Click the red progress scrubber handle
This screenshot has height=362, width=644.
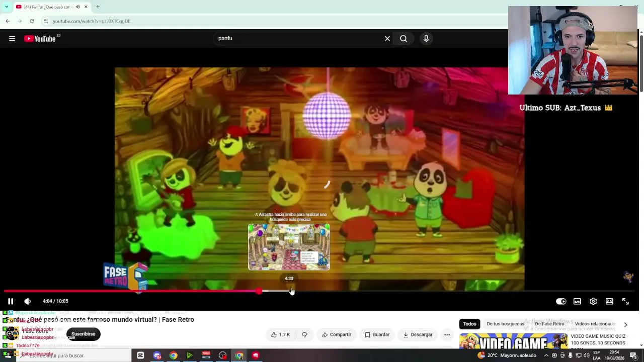click(259, 291)
